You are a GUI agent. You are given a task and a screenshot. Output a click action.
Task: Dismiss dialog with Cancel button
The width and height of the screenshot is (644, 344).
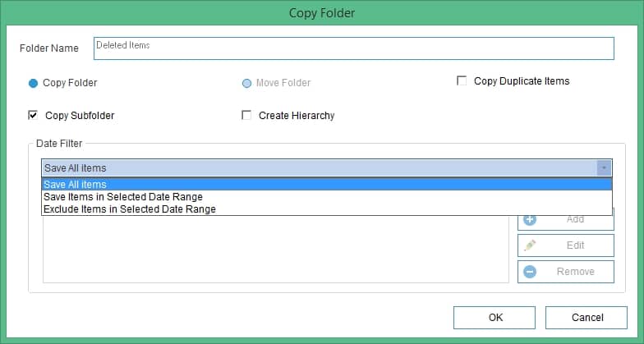[x=586, y=317]
